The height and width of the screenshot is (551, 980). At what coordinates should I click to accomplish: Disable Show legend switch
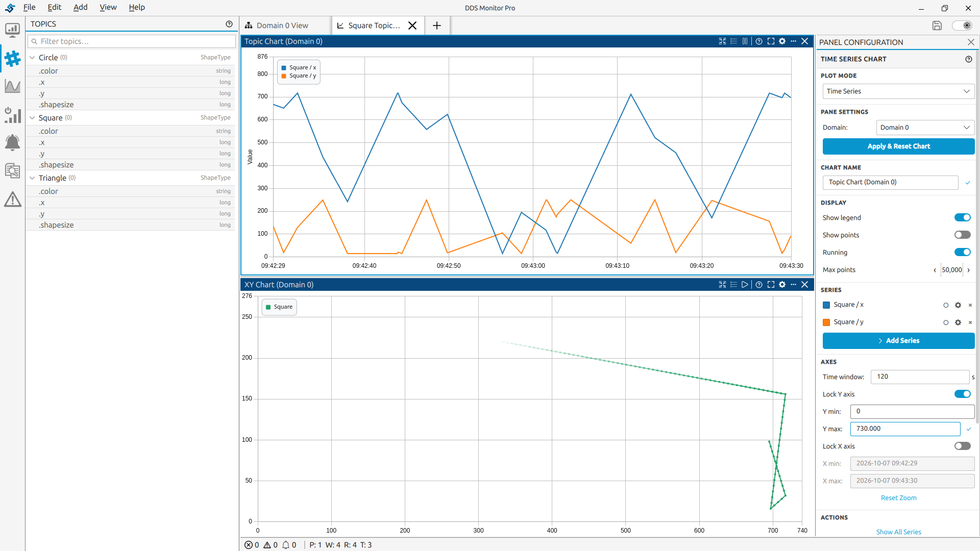coord(963,218)
